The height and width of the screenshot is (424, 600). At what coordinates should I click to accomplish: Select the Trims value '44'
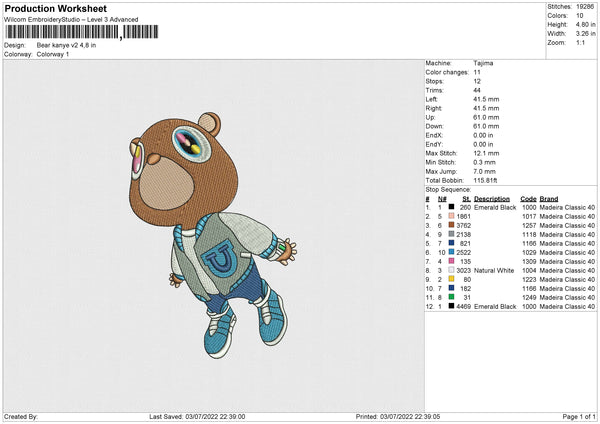point(477,90)
